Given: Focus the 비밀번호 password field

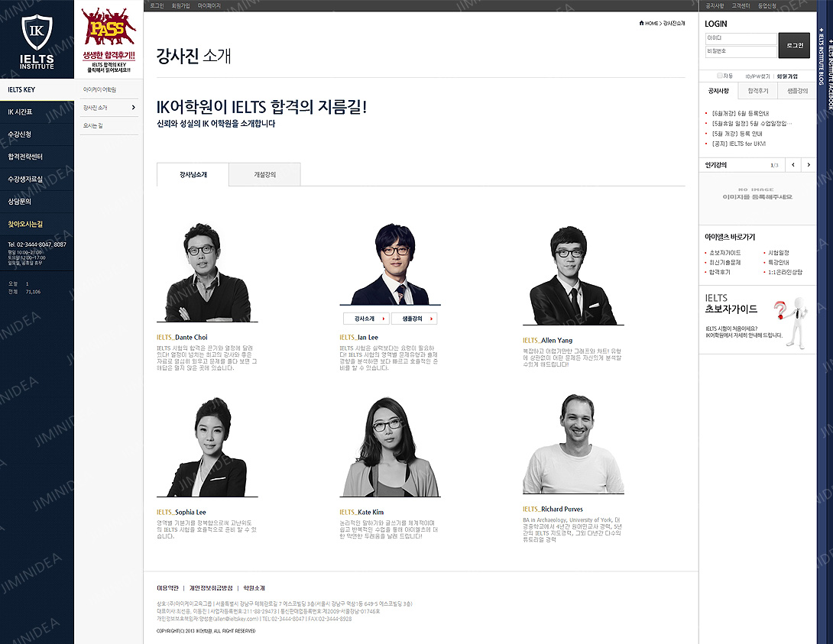Looking at the screenshot, I should pyautogui.click(x=741, y=51).
